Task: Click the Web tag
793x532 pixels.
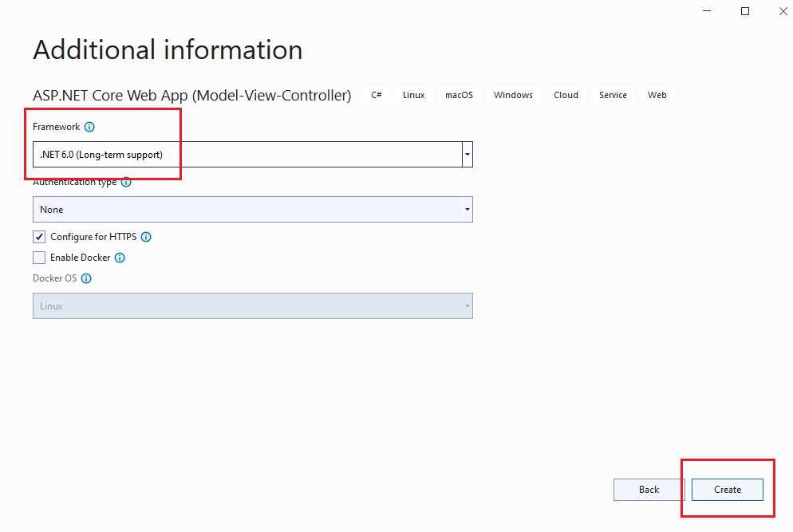Action: tap(657, 95)
